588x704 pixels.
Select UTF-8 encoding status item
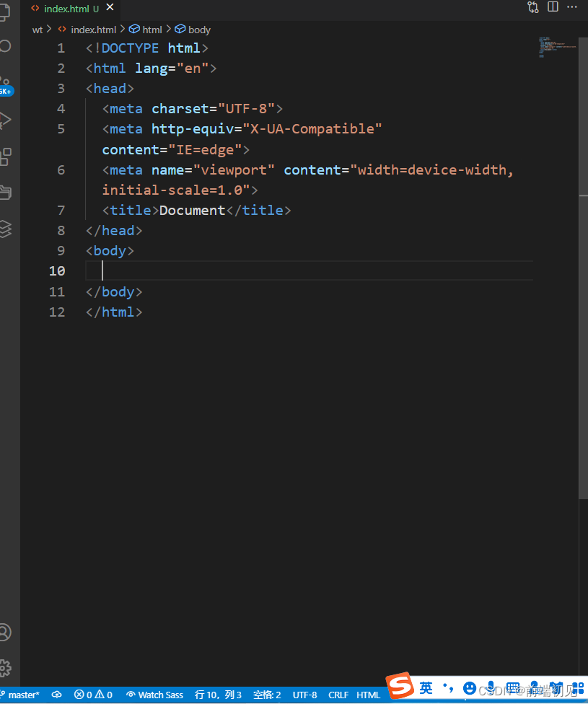304,695
